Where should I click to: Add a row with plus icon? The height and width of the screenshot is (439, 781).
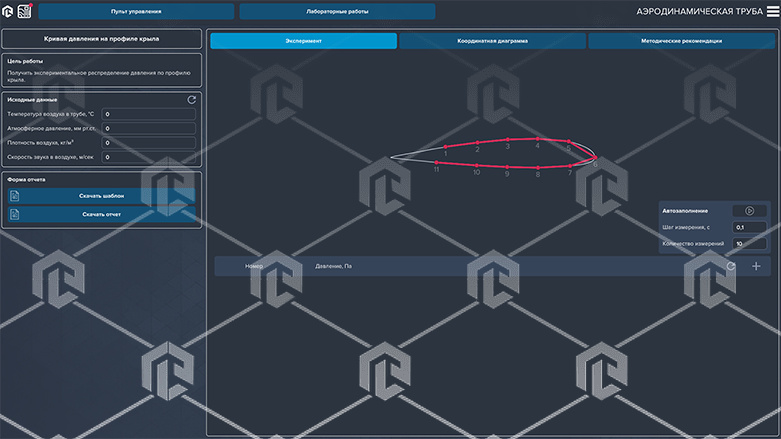point(756,266)
